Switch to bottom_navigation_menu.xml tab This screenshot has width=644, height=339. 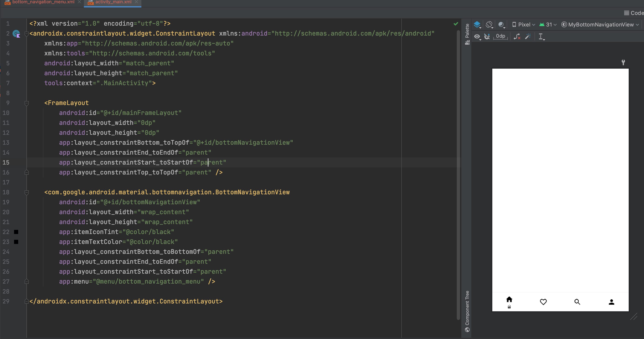tap(43, 2)
